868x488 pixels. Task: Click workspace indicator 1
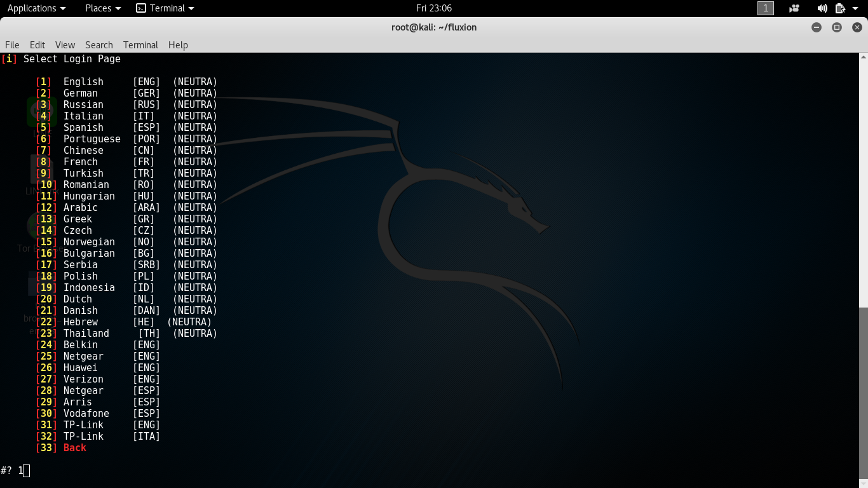766,8
